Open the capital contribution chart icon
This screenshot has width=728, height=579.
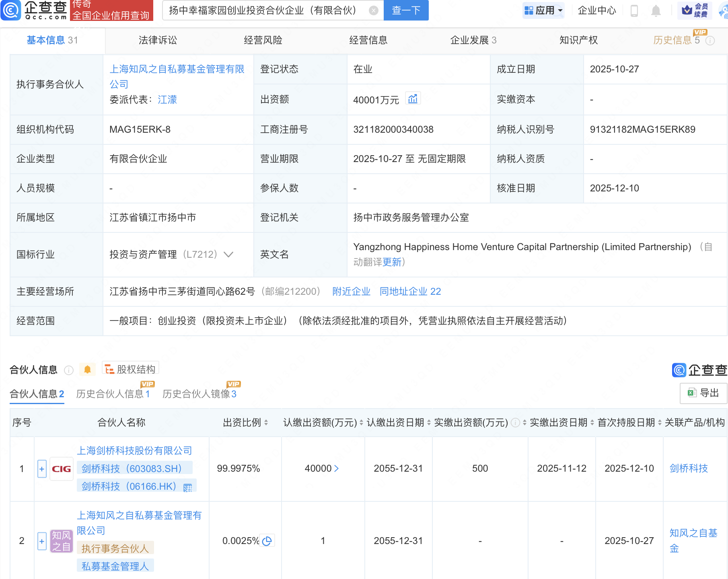click(413, 99)
